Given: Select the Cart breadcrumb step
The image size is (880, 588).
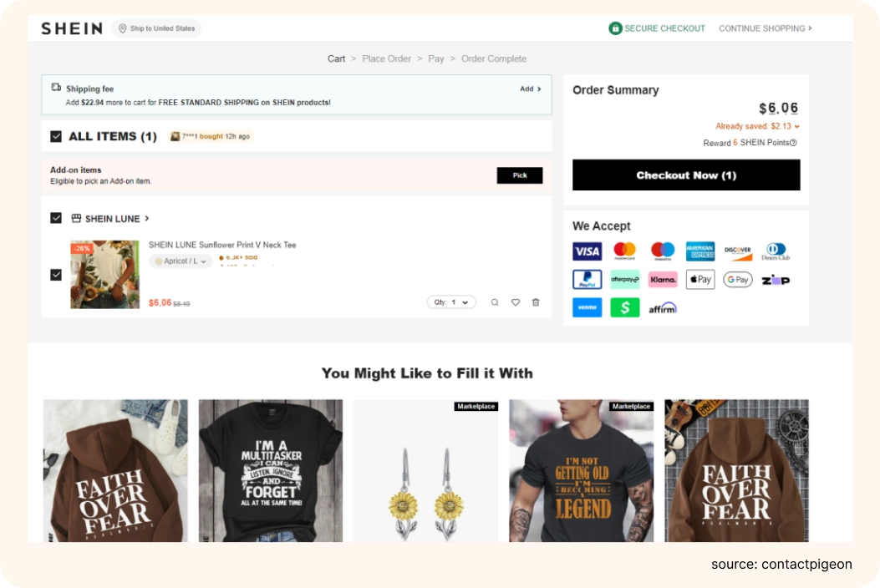Looking at the screenshot, I should [x=336, y=59].
